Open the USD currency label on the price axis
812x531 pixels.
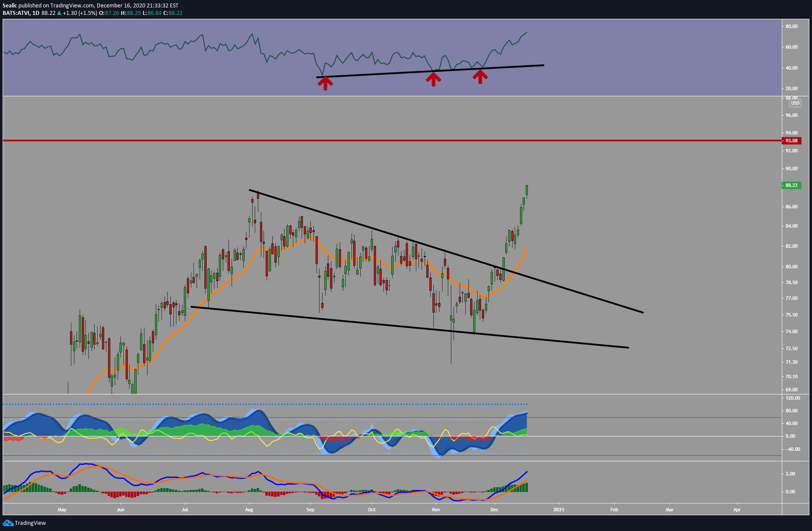pyautogui.click(x=795, y=103)
